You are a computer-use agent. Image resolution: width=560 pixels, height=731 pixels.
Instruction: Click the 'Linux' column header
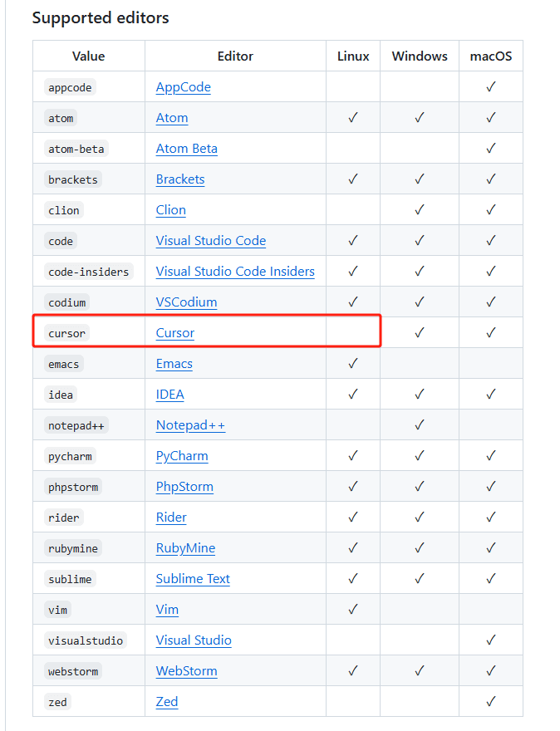[x=353, y=56]
